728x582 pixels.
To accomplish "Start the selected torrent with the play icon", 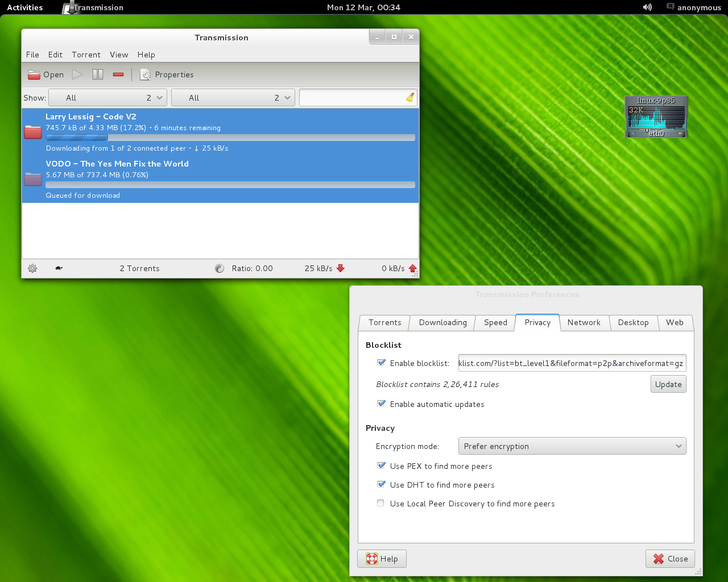I will pos(77,74).
